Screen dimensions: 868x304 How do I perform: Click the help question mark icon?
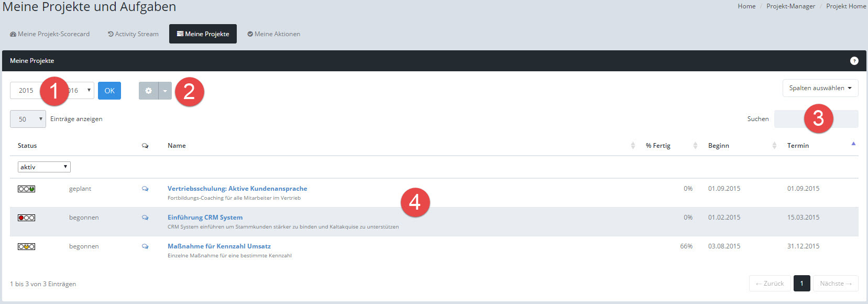854,61
